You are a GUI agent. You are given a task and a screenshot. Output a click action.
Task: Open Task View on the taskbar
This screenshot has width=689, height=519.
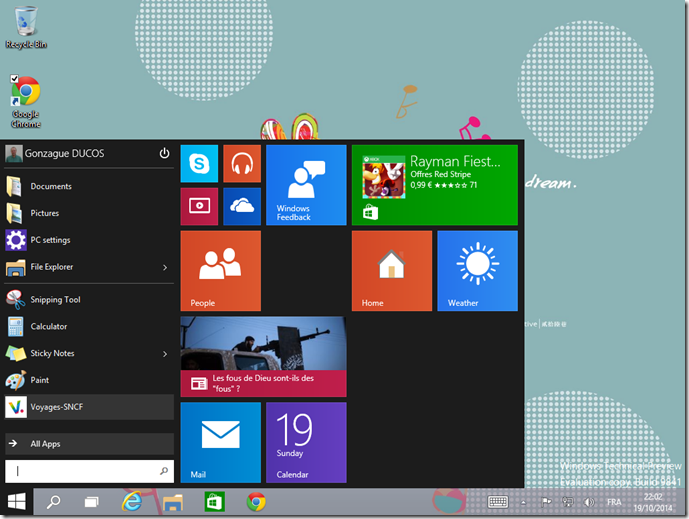click(91, 501)
